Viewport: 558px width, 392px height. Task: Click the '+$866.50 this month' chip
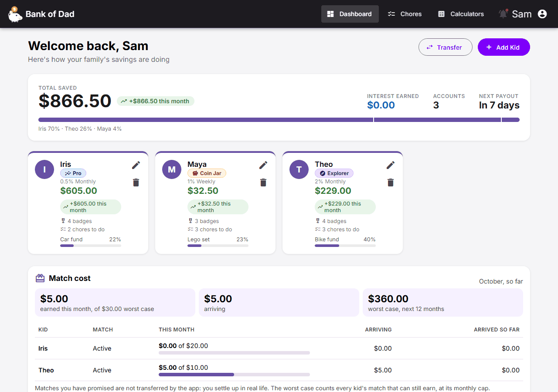[156, 101]
